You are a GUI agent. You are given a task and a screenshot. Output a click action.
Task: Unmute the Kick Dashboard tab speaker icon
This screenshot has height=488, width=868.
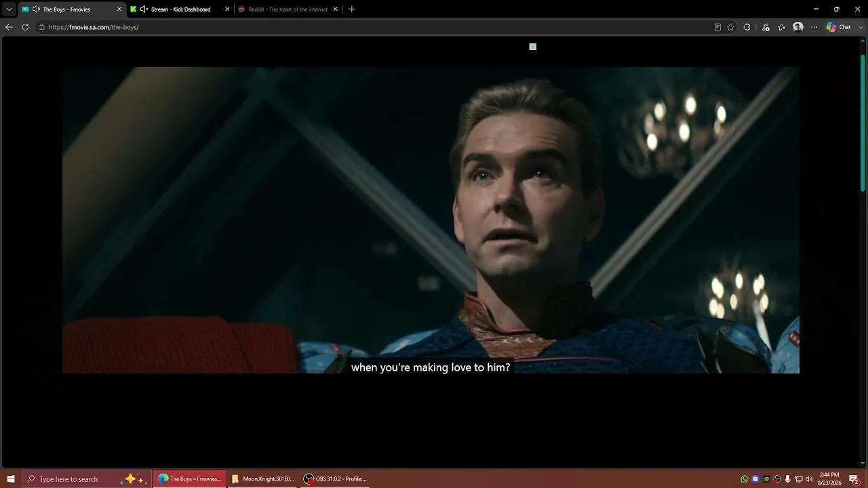[x=144, y=9]
